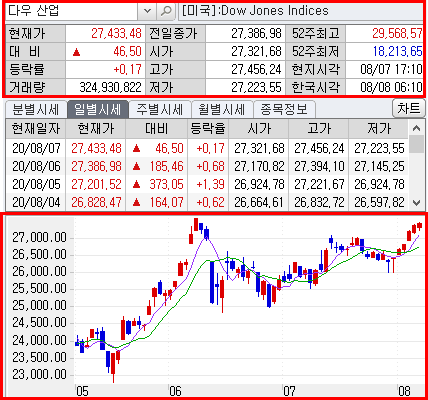This screenshot has width=428, height=400.
Task: Click the table scrollbar down arrow
Action: (x=416, y=202)
